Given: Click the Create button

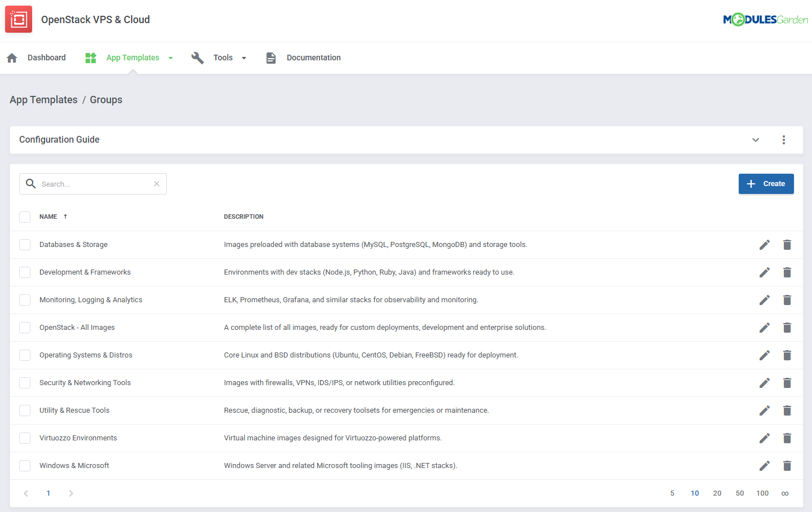Looking at the screenshot, I should tap(766, 183).
